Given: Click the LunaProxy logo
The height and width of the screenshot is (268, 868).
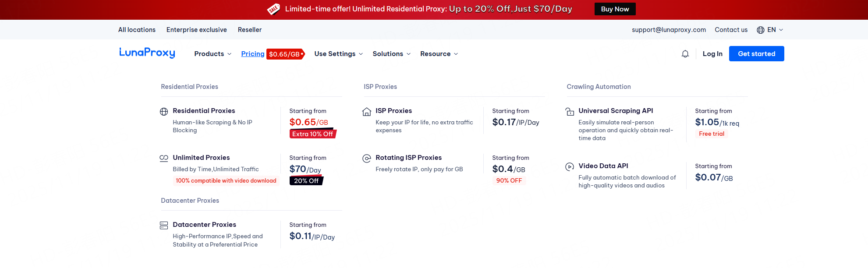Looking at the screenshot, I should tap(147, 53).
